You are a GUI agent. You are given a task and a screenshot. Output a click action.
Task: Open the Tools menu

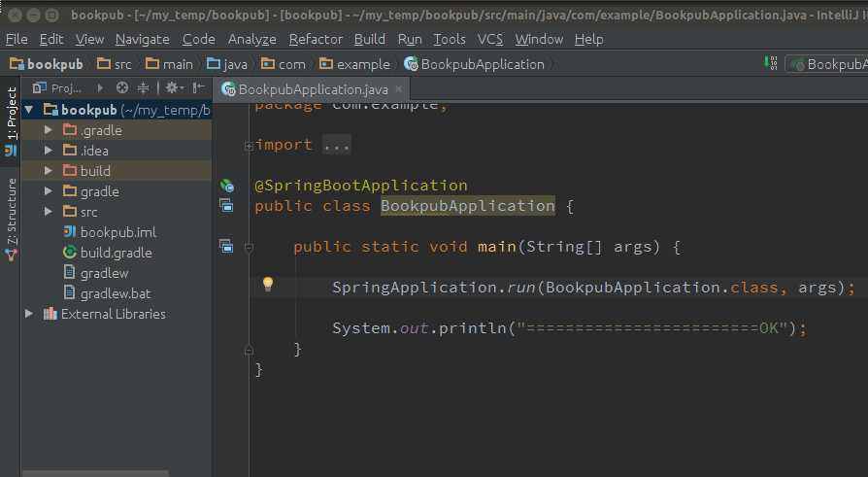[450, 39]
